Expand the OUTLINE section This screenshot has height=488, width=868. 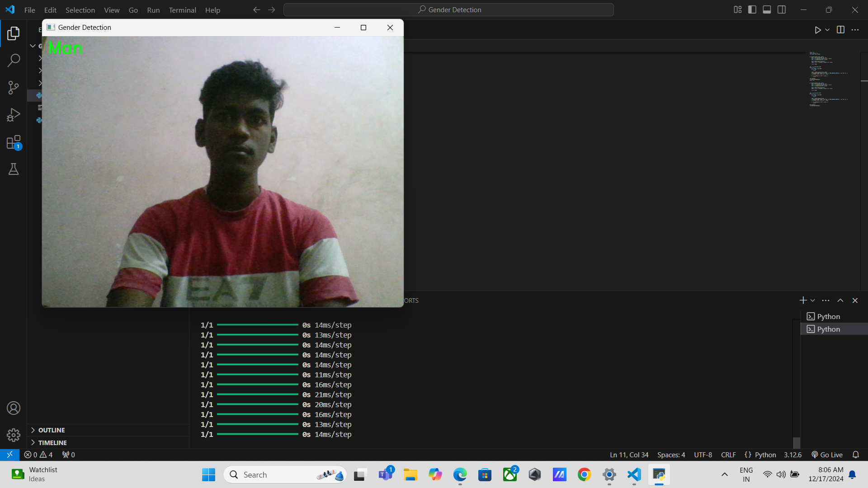pyautogui.click(x=51, y=430)
